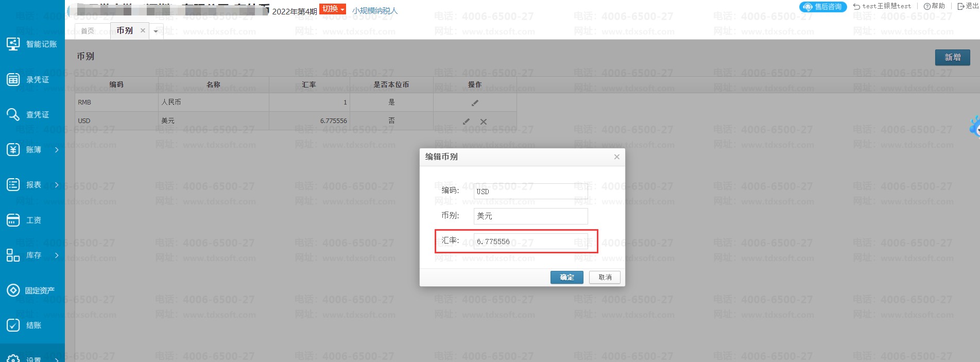Click the 固定资产 sidebar icon
The width and height of the screenshot is (980, 362).
click(13, 290)
